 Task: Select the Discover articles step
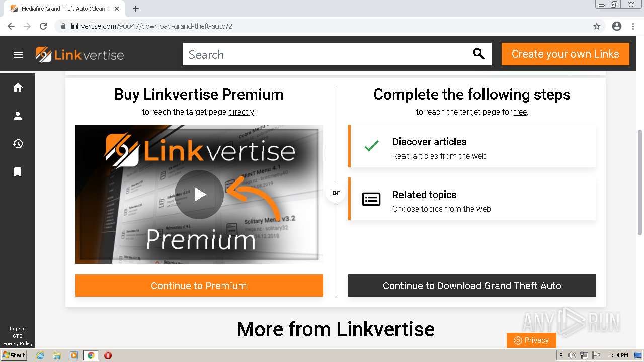(472, 146)
